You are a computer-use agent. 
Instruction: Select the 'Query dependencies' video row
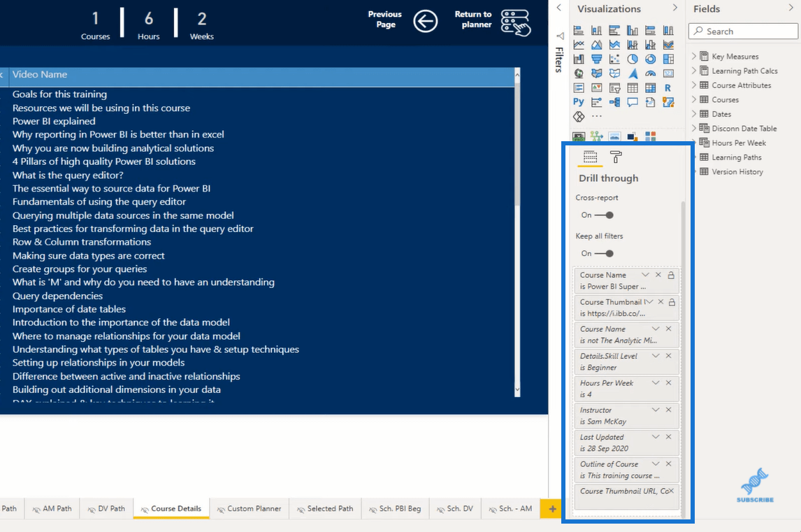(x=58, y=296)
